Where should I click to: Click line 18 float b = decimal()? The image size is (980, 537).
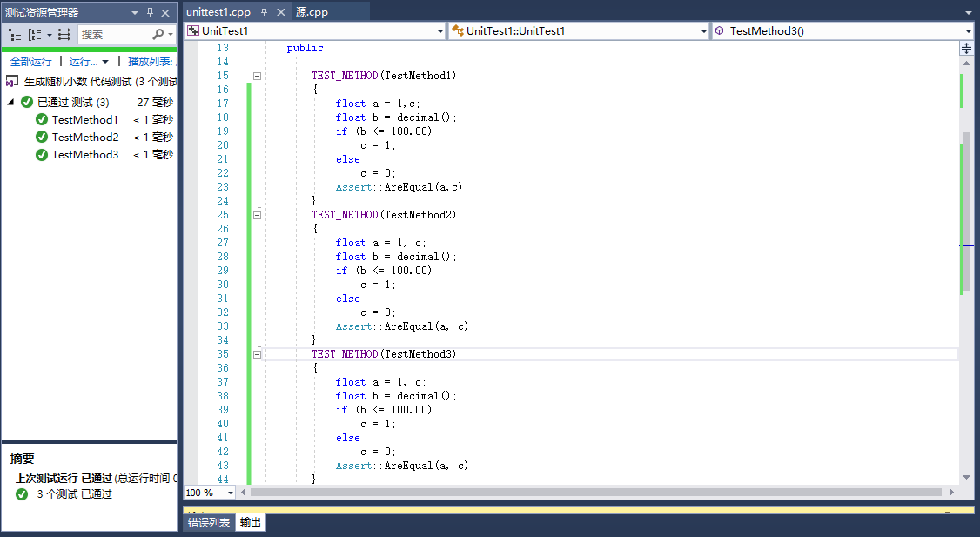(x=396, y=117)
